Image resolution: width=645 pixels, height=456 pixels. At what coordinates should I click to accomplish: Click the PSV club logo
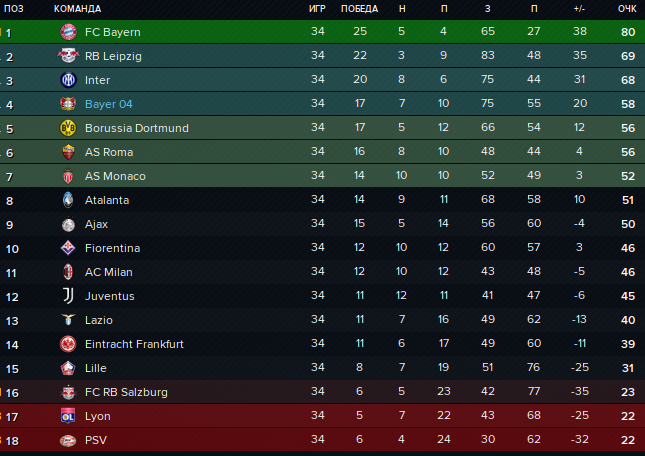(68, 440)
